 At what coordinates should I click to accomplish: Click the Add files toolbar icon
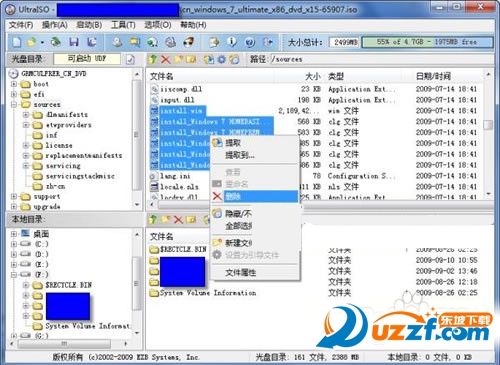(x=214, y=42)
